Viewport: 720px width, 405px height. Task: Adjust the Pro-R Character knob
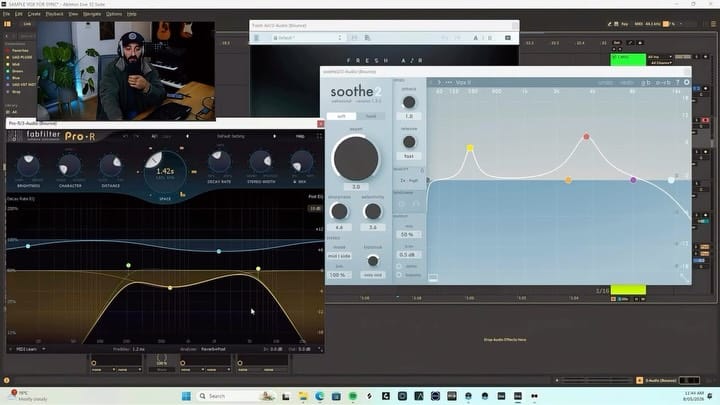click(70, 166)
